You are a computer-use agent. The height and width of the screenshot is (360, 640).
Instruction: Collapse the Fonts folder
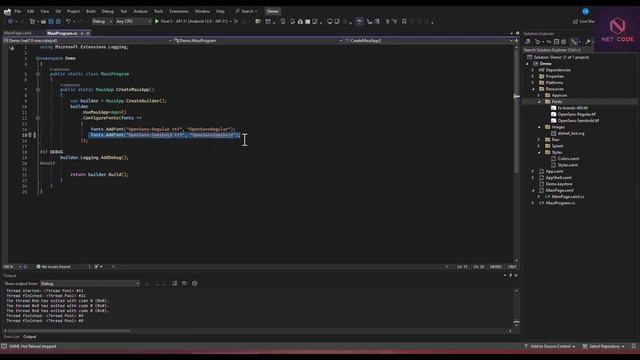(x=539, y=102)
